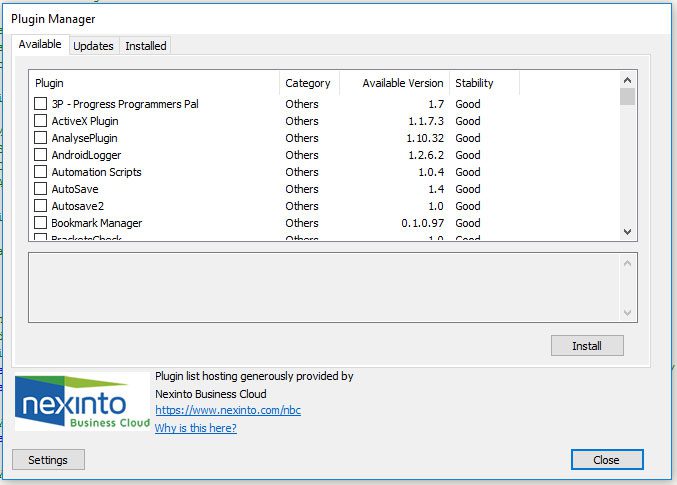The height and width of the screenshot is (485, 677).
Task: Close the Plugin Manager dialog
Action: (x=607, y=460)
